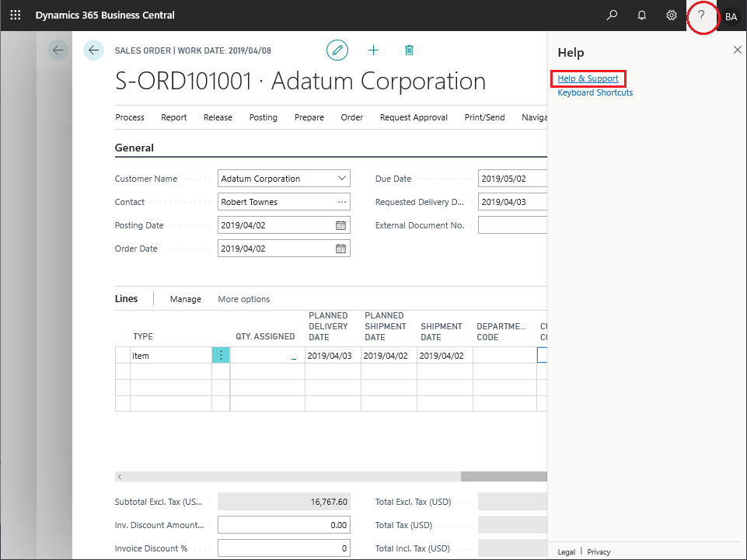Viewport: 747px width, 560px height.
Task: Open the Order Date calendar picker
Action: pos(340,249)
